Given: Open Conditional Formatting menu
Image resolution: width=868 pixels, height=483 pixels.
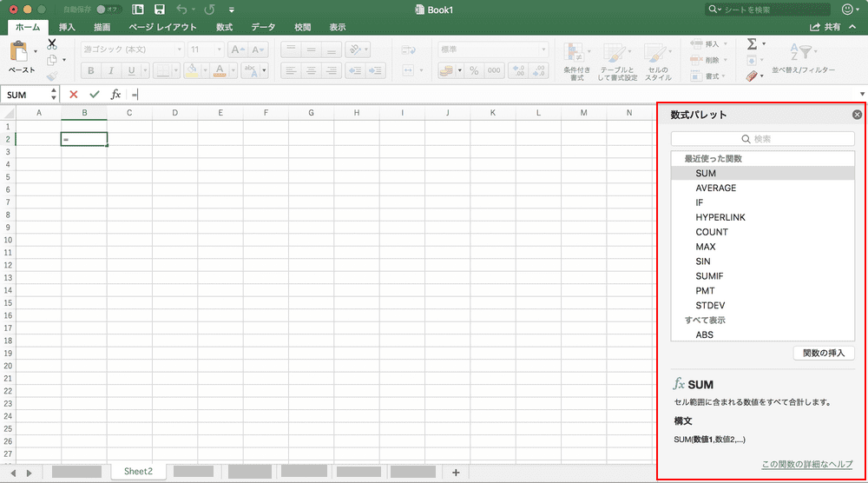Looking at the screenshot, I should coord(577,61).
